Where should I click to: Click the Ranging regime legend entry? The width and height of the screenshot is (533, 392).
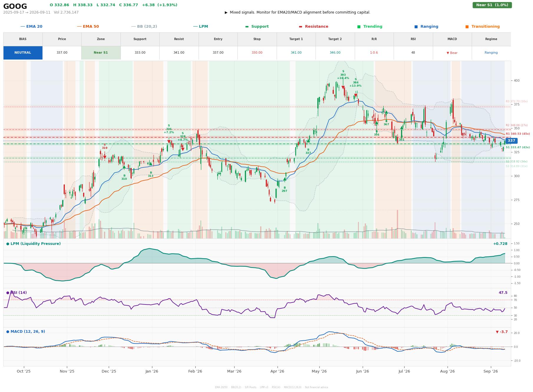[x=426, y=27]
